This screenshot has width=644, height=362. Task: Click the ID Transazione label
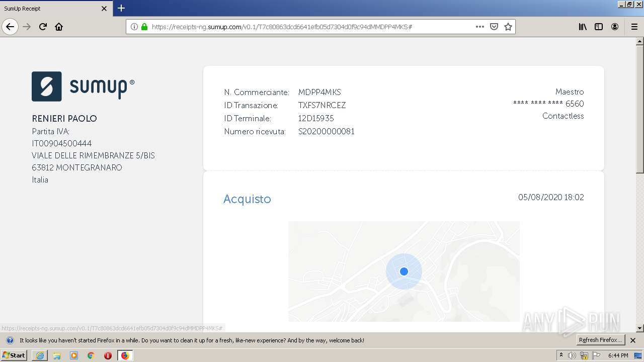point(251,106)
